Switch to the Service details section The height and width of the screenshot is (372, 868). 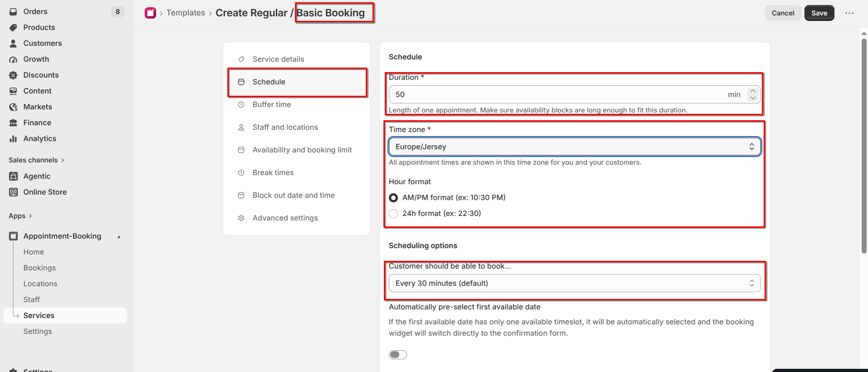pos(297,59)
